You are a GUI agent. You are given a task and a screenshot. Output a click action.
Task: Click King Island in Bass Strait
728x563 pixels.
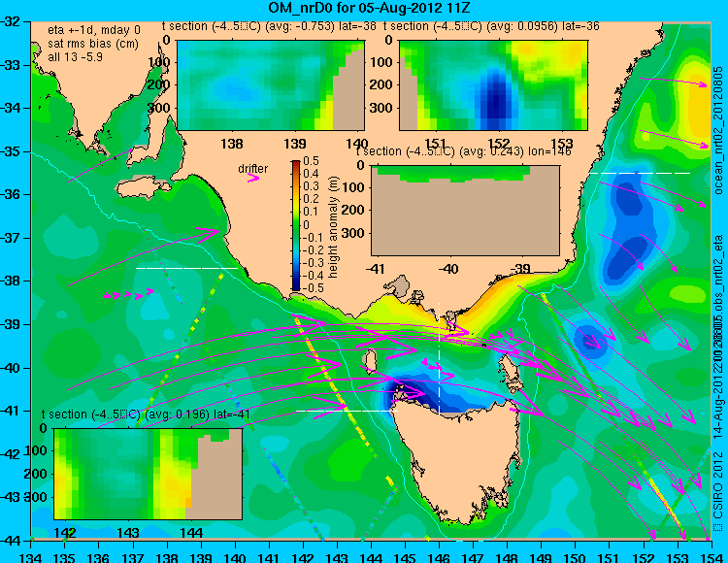[370, 361]
